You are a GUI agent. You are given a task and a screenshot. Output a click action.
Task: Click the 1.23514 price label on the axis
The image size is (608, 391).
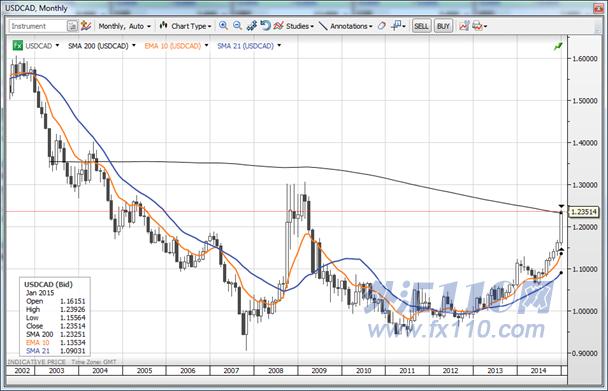coord(584,212)
